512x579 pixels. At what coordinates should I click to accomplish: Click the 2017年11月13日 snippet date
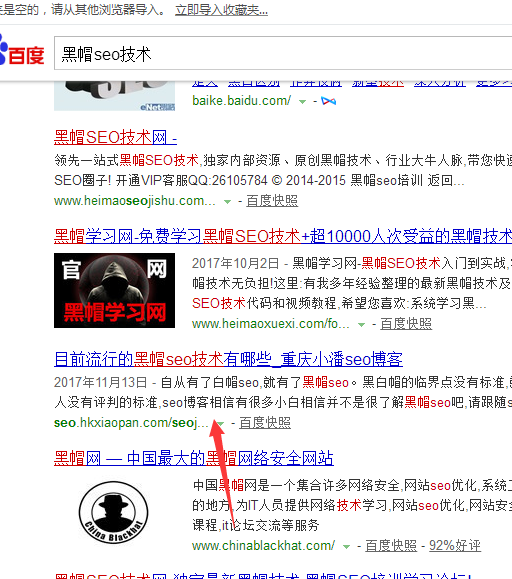click(101, 382)
